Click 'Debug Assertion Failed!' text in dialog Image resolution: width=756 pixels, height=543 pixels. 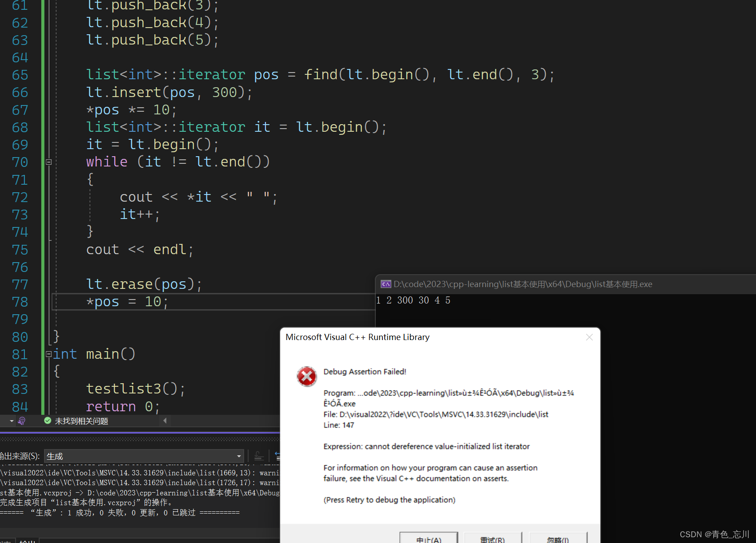(x=365, y=372)
